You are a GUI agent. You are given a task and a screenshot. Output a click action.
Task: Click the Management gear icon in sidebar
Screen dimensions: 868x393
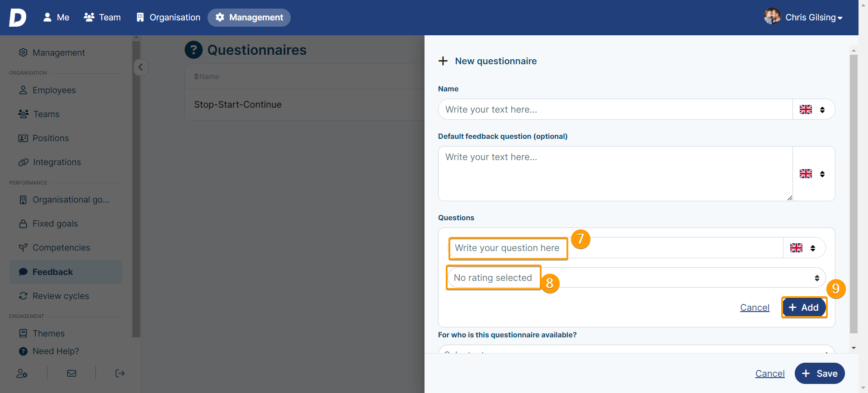23,52
